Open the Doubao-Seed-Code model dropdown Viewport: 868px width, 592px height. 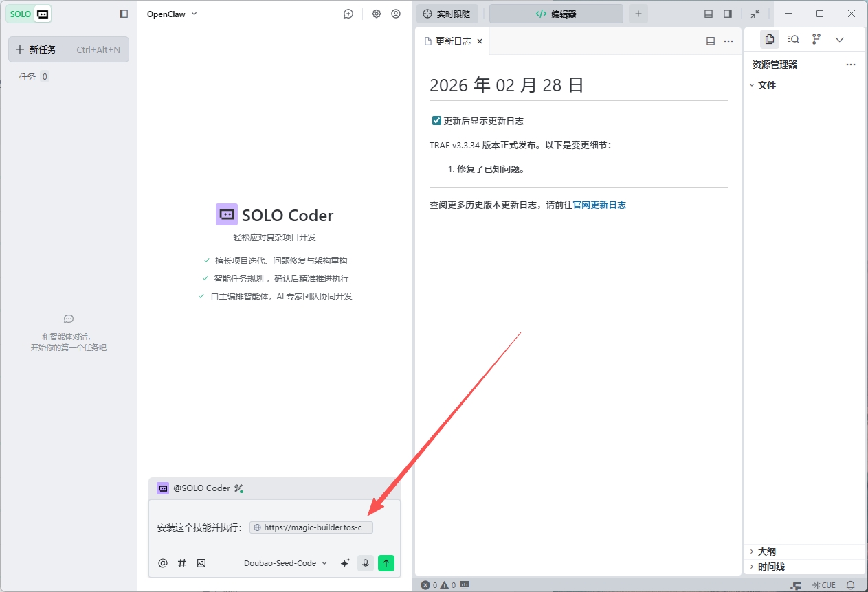[x=285, y=563]
